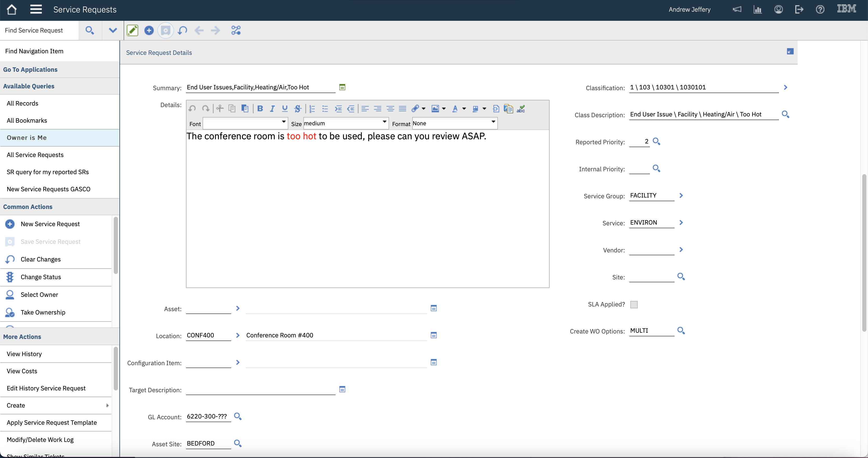Toggle bold in Details editor
Image resolution: width=868 pixels, height=458 pixels.
click(x=260, y=109)
